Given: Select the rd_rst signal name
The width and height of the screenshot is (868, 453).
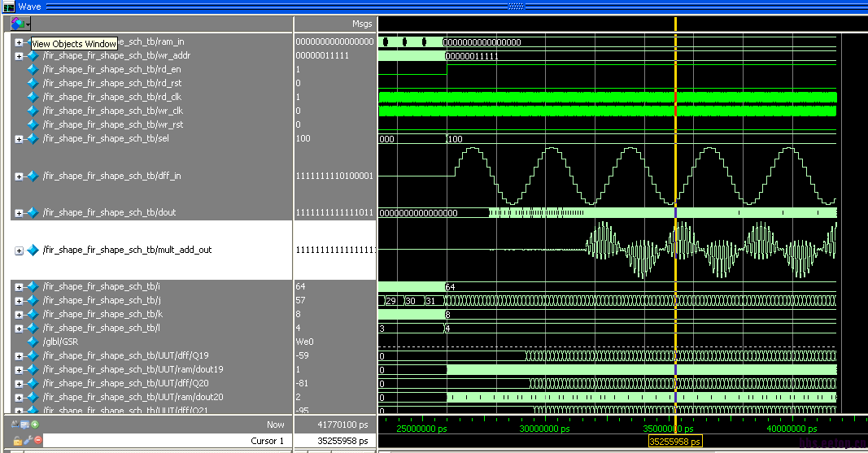Looking at the screenshot, I should click(112, 83).
